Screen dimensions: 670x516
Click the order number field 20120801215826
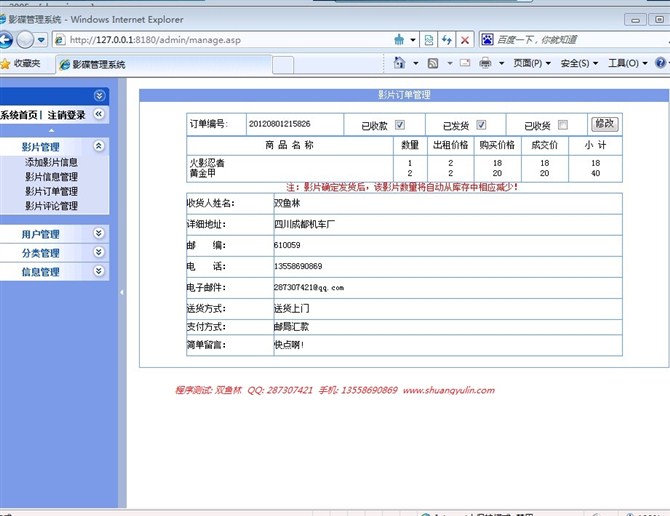pyautogui.click(x=280, y=124)
